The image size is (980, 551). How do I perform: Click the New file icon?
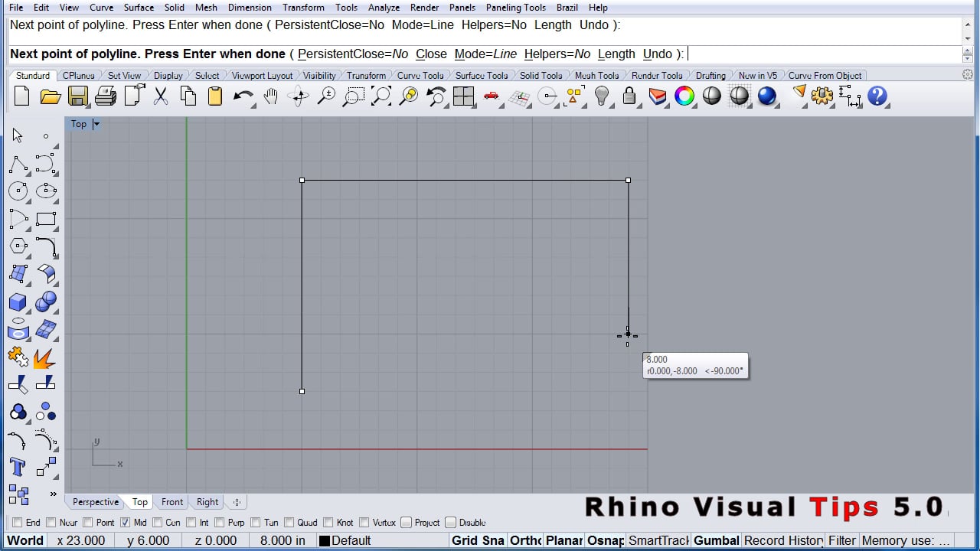(21, 96)
